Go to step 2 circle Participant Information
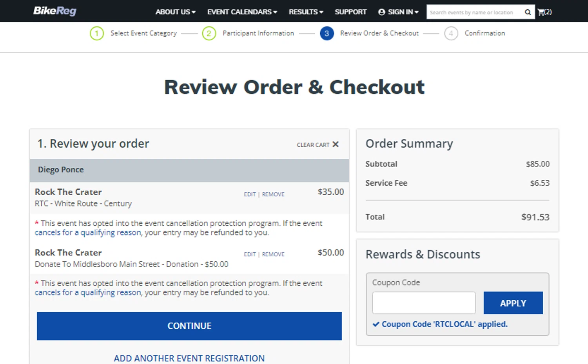The height and width of the screenshot is (364, 588). tap(209, 33)
